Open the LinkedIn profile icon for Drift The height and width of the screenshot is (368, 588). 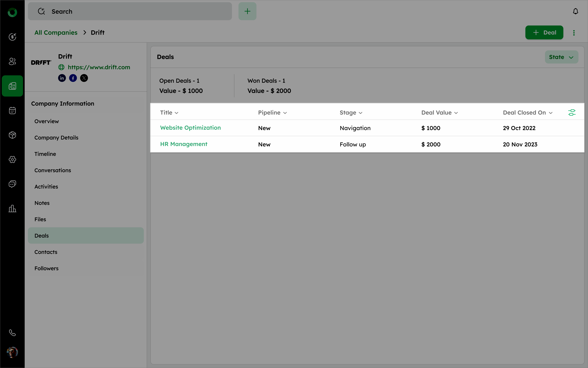coord(62,78)
